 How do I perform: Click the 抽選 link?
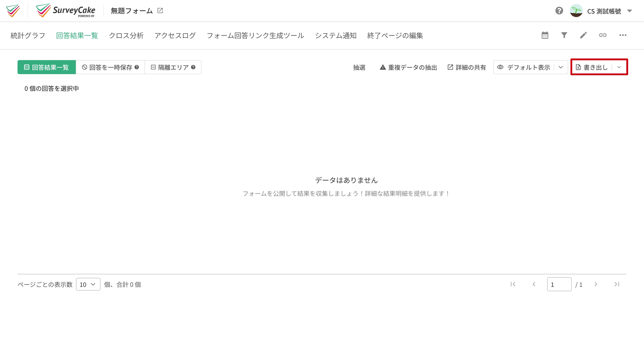(359, 67)
